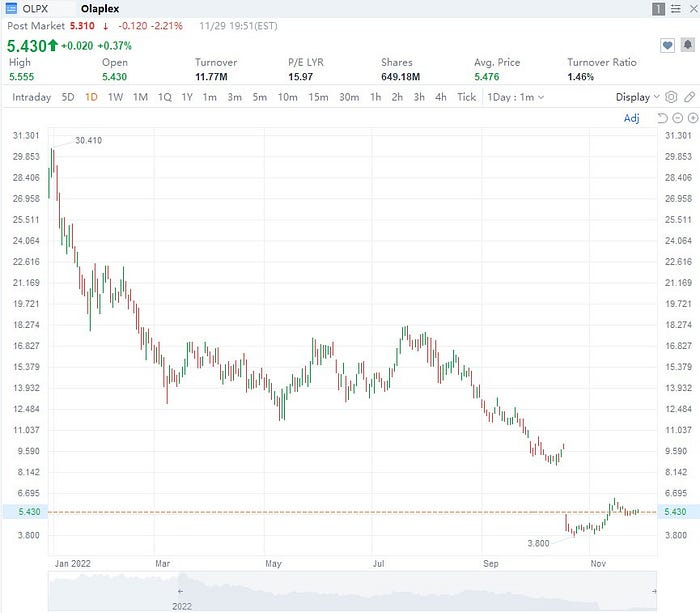Choose the 4h hourly interval
Image resolution: width=700 pixels, height=613 pixels.
point(441,97)
